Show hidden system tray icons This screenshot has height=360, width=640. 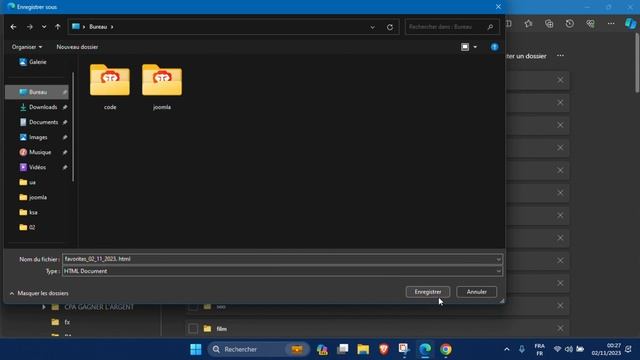(x=507, y=349)
